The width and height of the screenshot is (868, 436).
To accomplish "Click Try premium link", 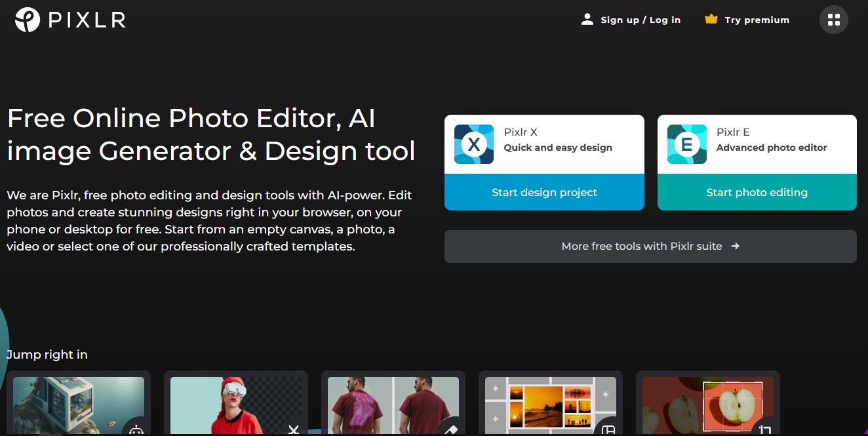I will pos(757,20).
